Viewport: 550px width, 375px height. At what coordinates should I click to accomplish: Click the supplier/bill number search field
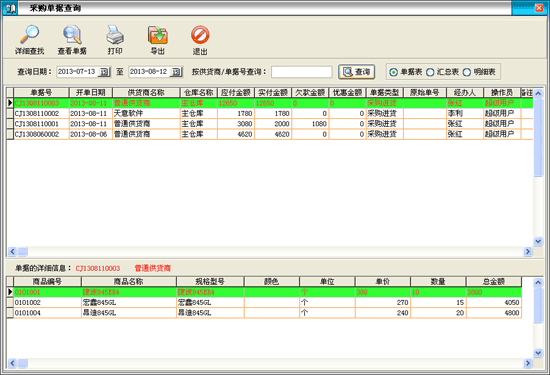pos(302,72)
